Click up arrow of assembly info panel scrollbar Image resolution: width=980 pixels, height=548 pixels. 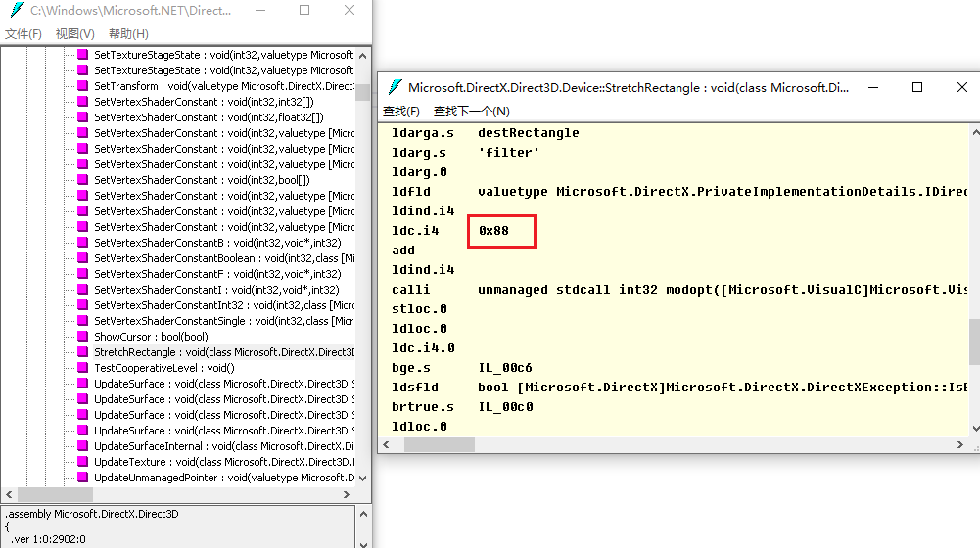[x=363, y=514]
